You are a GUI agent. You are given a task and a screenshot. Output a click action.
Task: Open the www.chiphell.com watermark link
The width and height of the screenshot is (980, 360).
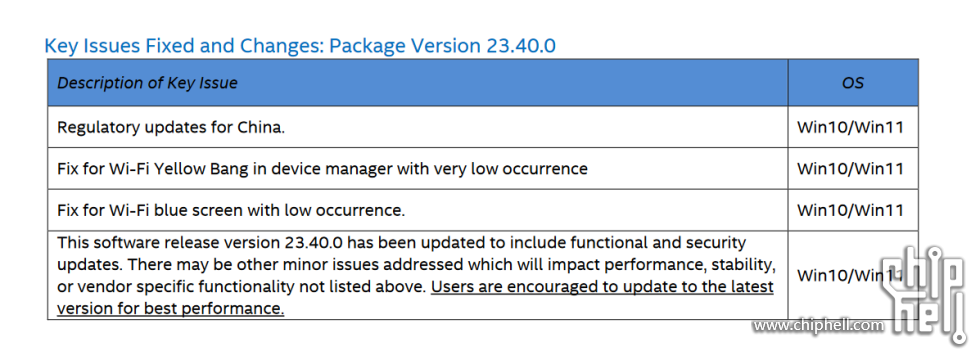click(819, 326)
